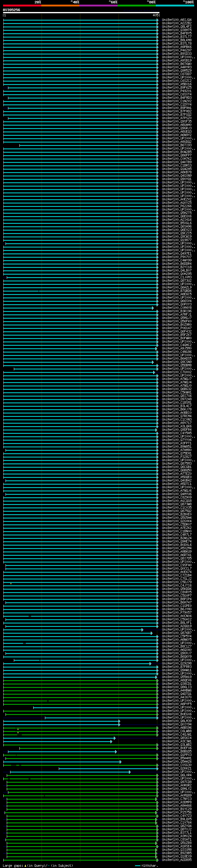Click the purple ~60% identity legend segment

click(x=99, y=6)
